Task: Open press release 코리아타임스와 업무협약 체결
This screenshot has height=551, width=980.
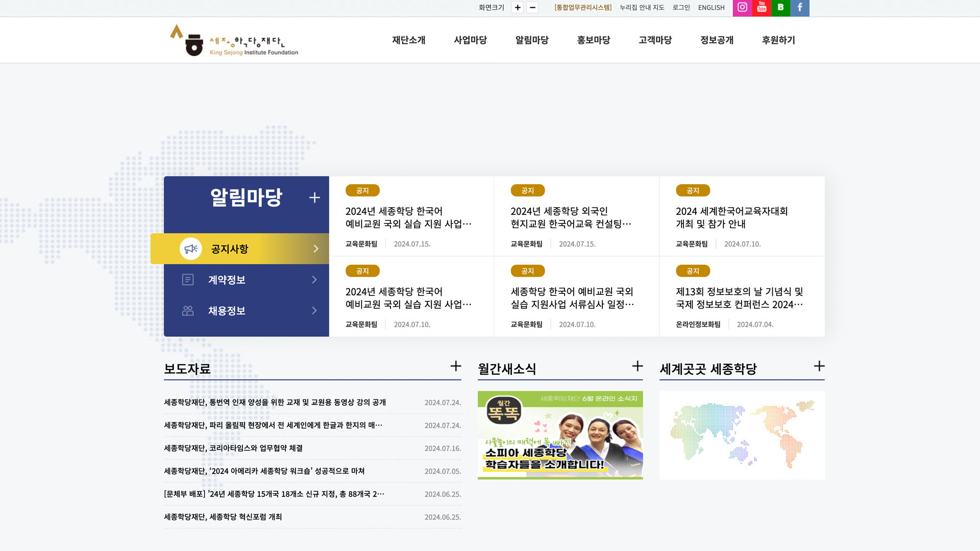Action: click(x=233, y=448)
